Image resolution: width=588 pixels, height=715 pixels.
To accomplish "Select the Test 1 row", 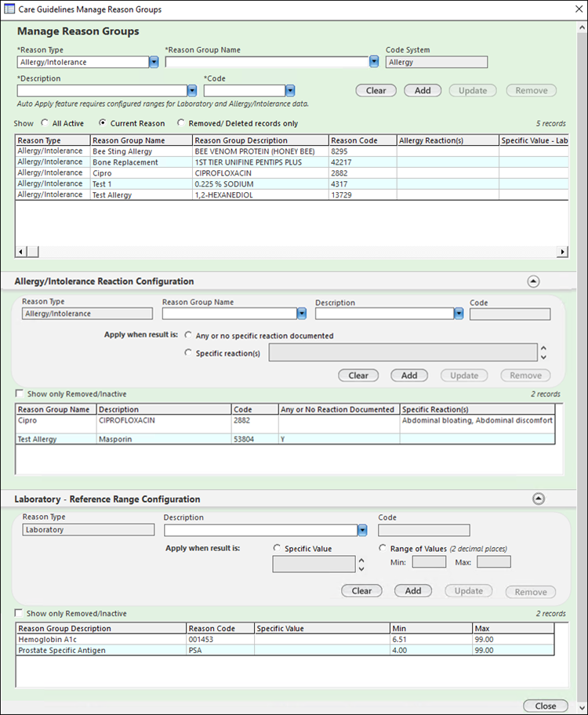I will pos(292,183).
